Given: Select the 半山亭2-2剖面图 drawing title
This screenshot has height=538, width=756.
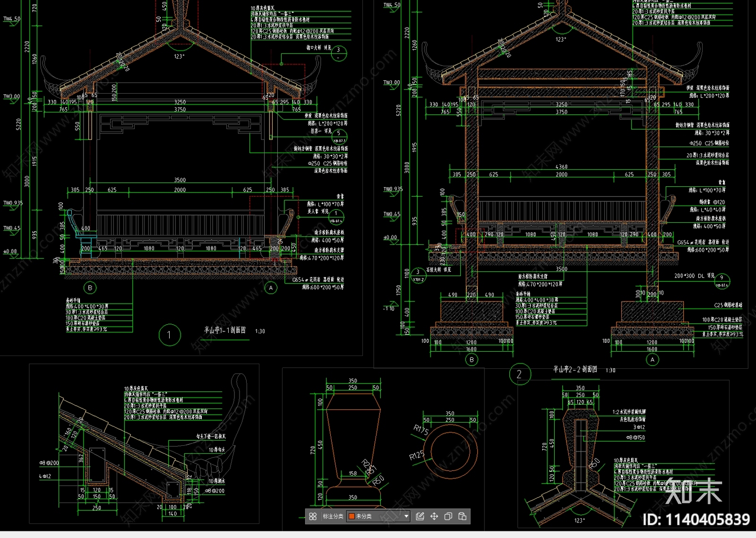Looking at the screenshot, I should pyautogui.click(x=576, y=369).
